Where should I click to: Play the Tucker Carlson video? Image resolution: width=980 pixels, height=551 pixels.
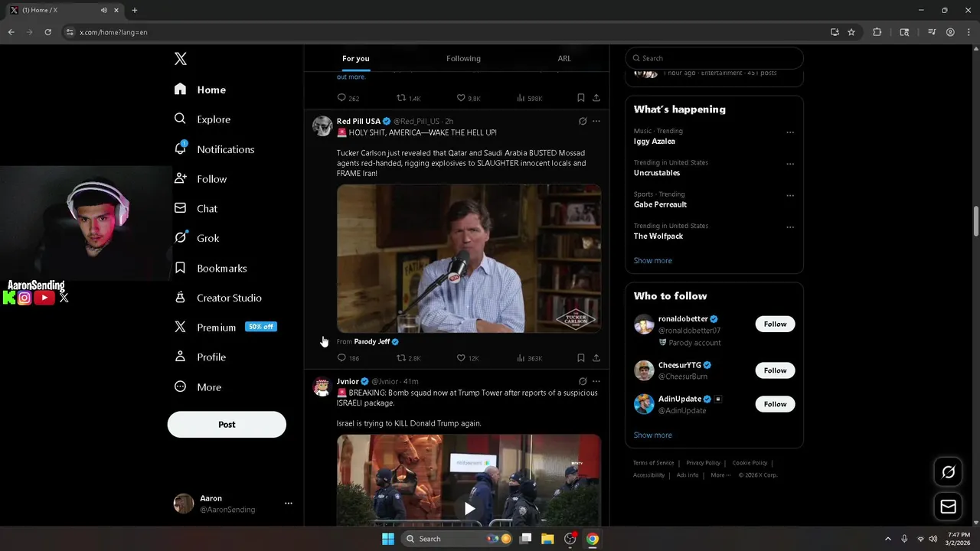(469, 259)
